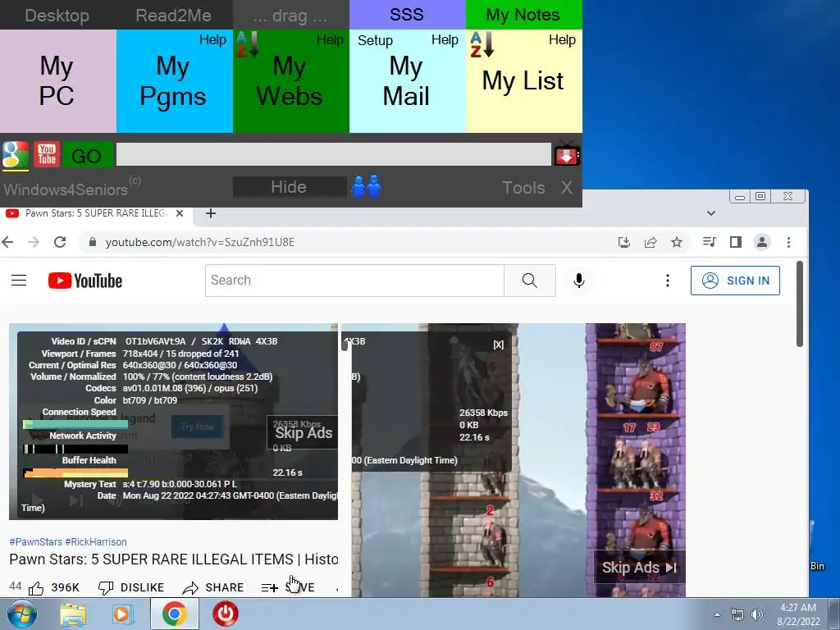Click Help on the My Pgms tile
Screen dimensions: 840x630
point(212,39)
